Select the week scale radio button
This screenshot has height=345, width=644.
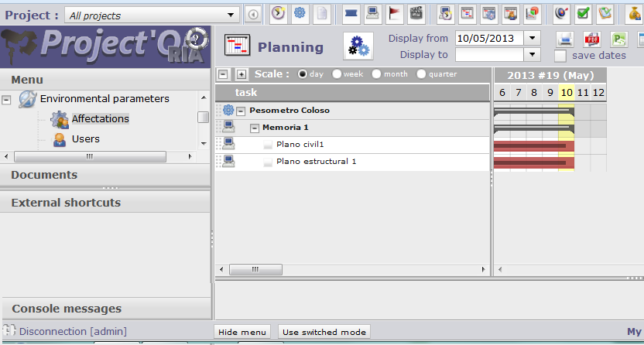click(337, 74)
